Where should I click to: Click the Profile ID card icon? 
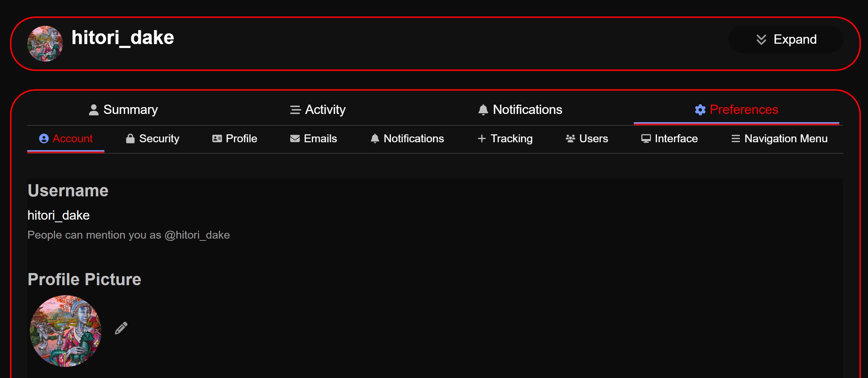click(x=217, y=139)
